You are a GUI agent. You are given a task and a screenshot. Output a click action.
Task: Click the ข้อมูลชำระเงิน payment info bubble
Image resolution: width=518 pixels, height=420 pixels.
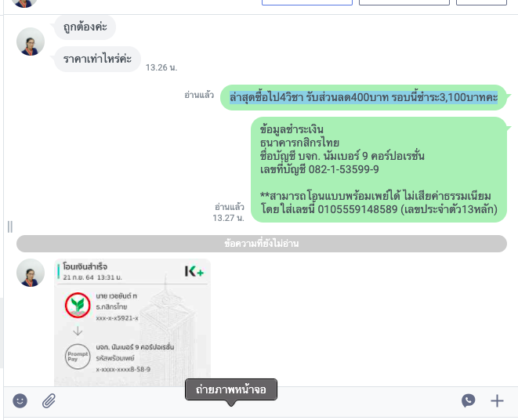379,169
